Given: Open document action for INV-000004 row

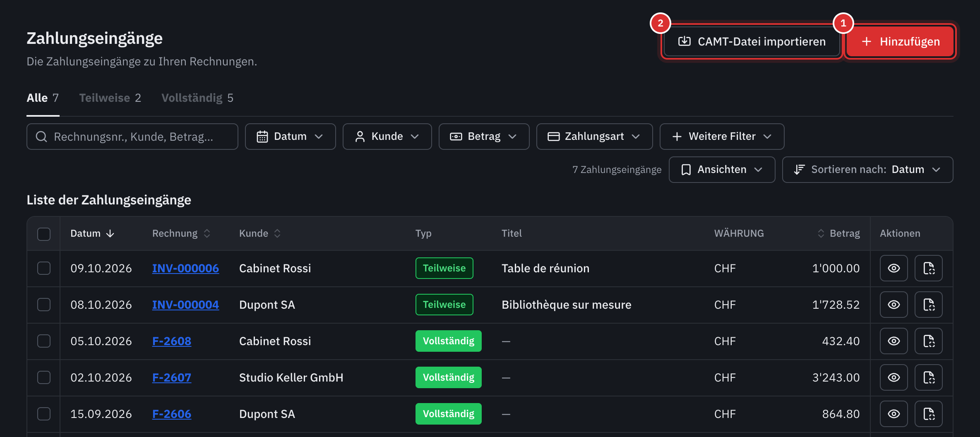Looking at the screenshot, I should tap(929, 305).
